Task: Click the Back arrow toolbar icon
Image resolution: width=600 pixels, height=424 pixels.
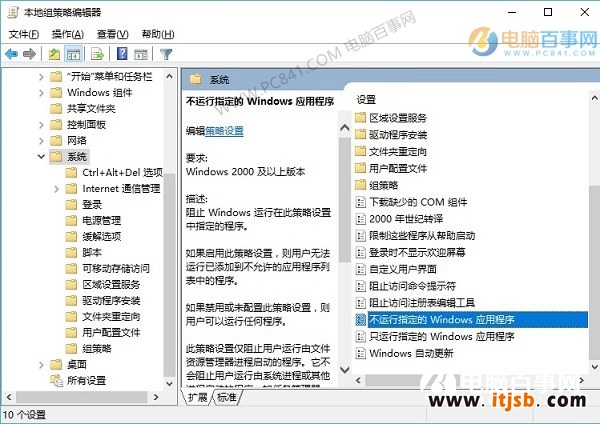Action: pyautogui.click(x=11, y=54)
